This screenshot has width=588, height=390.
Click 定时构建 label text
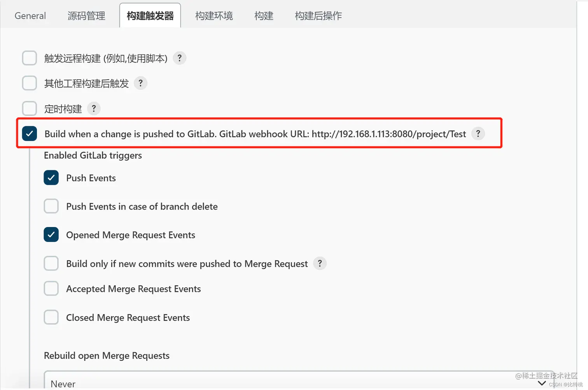[x=63, y=109]
